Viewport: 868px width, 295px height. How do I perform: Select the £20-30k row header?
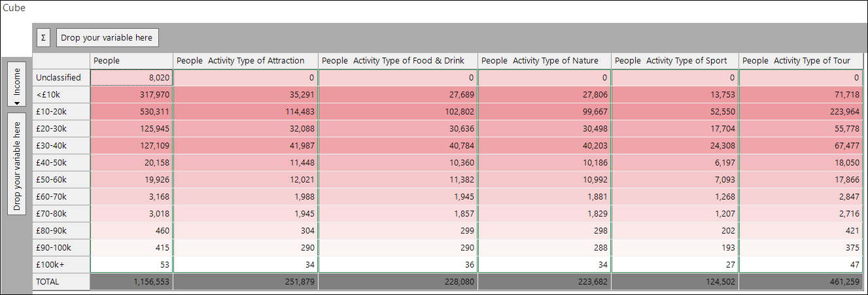click(61, 128)
